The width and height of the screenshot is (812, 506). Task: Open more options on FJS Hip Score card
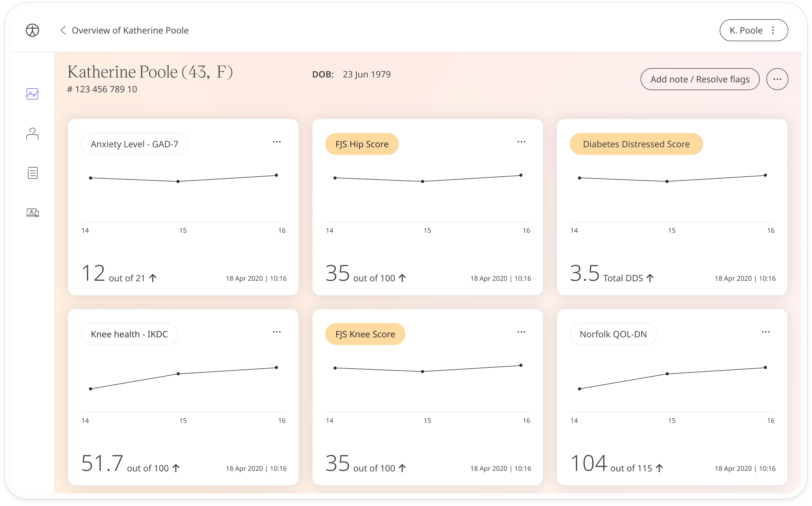(521, 142)
